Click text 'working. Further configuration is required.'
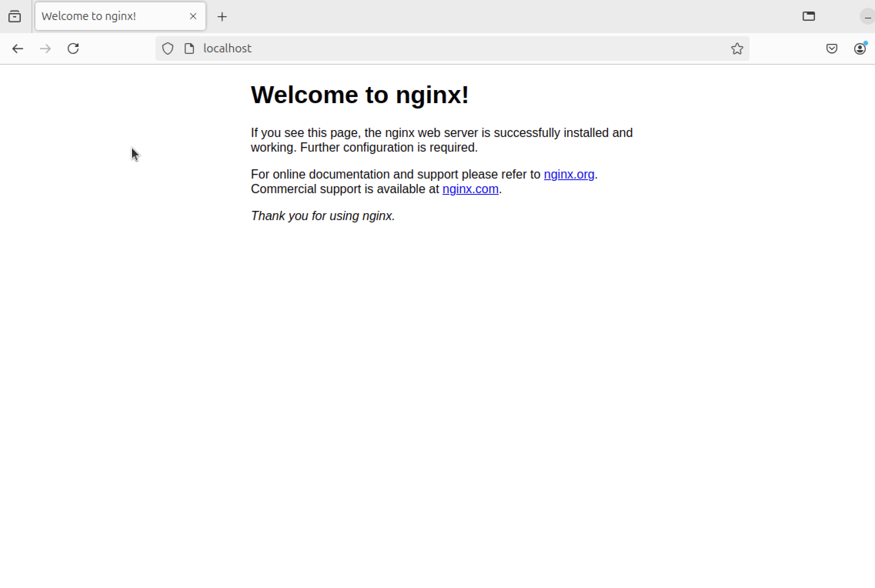The width and height of the screenshot is (875, 588). click(x=364, y=147)
